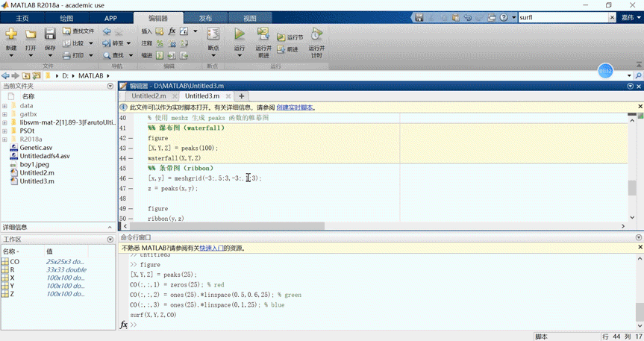Image resolution: width=644 pixels, height=341 pixels.
Task: Click the smart indent icon next to 缩进
Action: [x=160, y=55]
